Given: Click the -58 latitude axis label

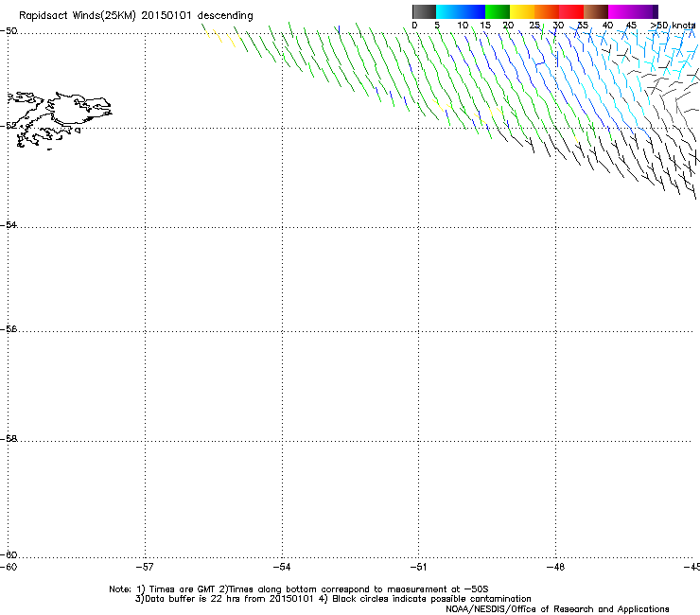Looking at the screenshot, I should [9, 439].
